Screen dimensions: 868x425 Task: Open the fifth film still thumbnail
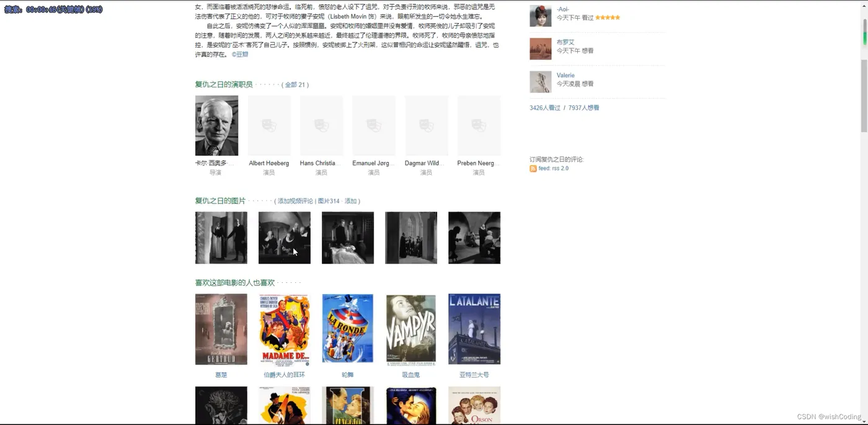(474, 238)
